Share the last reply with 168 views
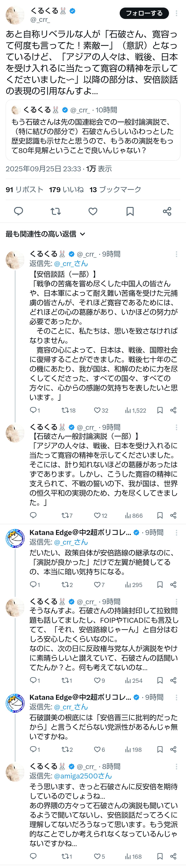The width and height of the screenshot is (186, 868). [x=173, y=856]
